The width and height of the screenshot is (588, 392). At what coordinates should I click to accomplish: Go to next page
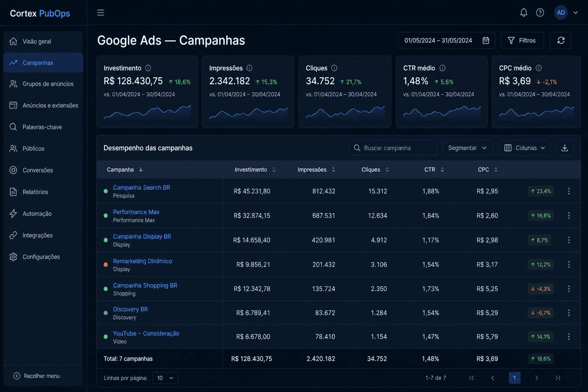pos(537,378)
